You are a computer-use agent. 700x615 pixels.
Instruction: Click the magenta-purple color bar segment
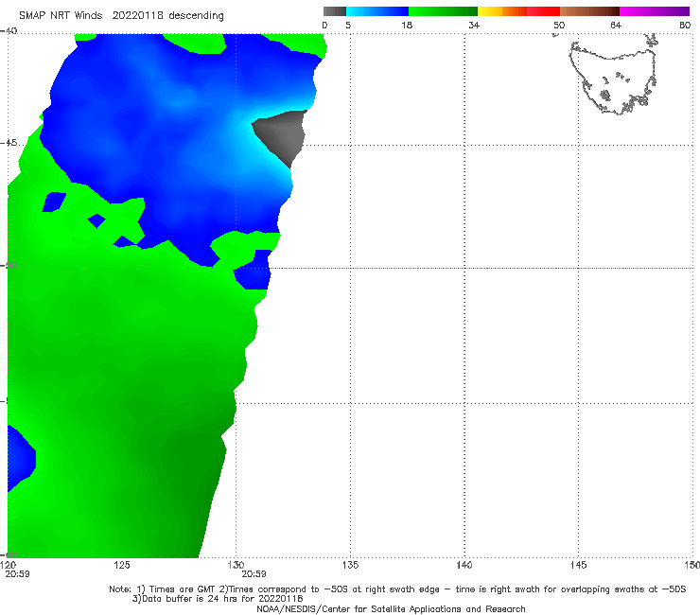[x=655, y=11]
